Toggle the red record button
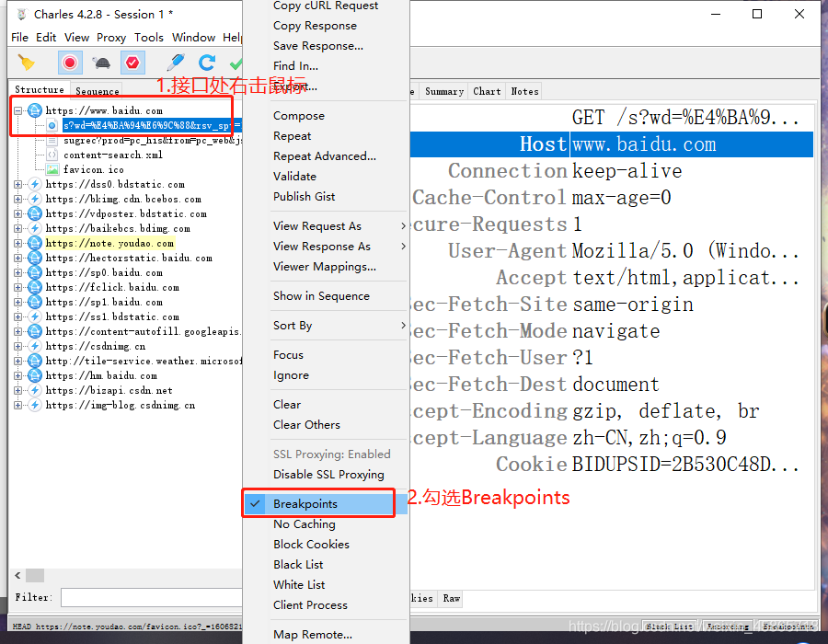Image resolution: width=828 pixels, height=644 pixels. [x=70, y=63]
